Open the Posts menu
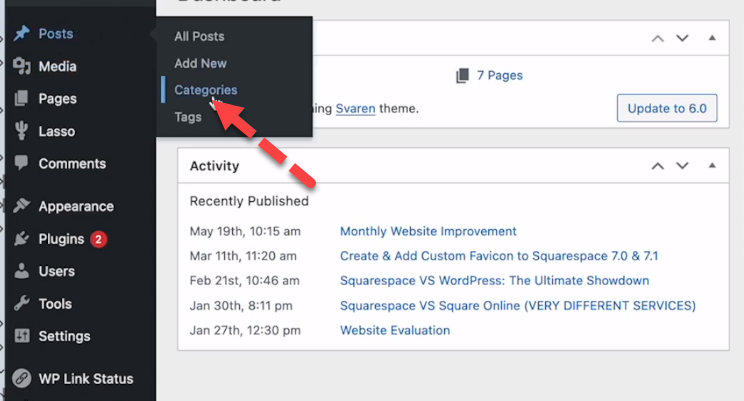The image size is (744, 401). click(56, 34)
